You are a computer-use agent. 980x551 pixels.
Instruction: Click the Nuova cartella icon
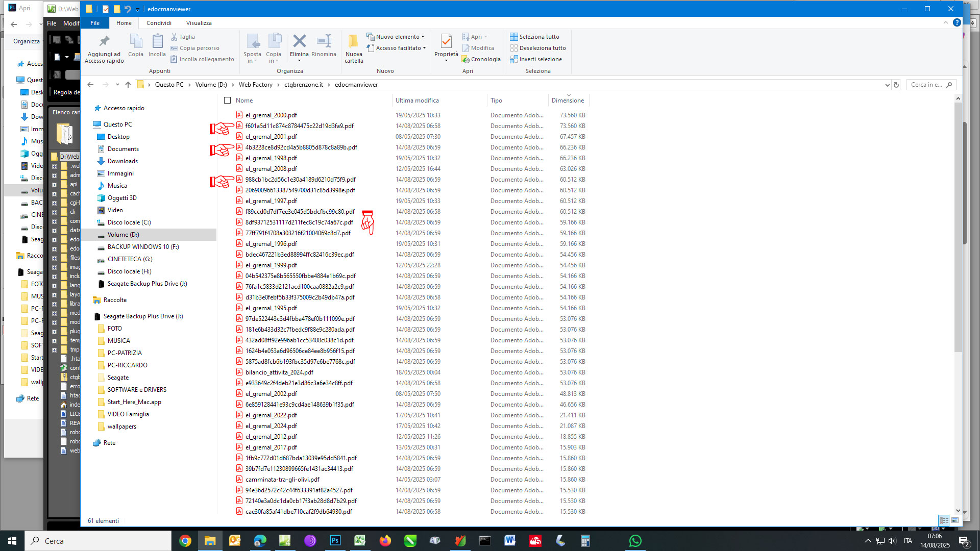(x=353, y=41)
